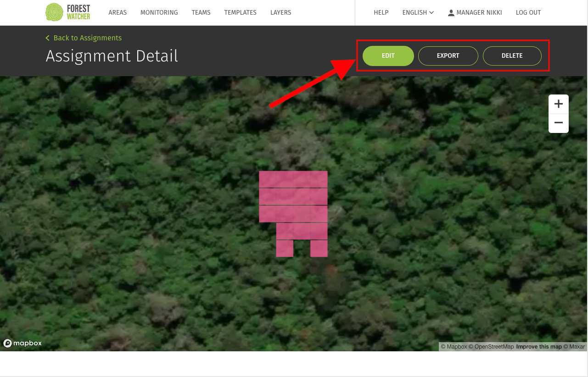Click EXPORT to download the assignment
Image resolution: width=588 pixels, height=377 pixels.
point(448,55)
